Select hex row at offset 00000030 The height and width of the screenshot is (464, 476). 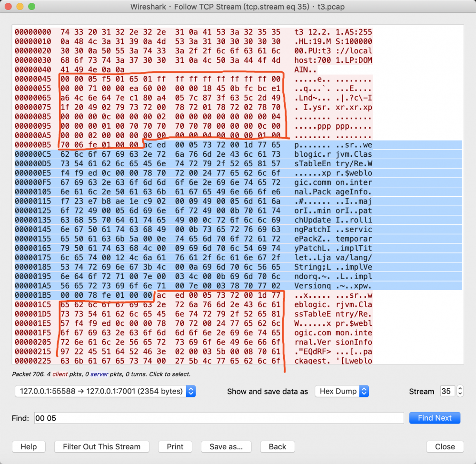click(x=193, y=60)
